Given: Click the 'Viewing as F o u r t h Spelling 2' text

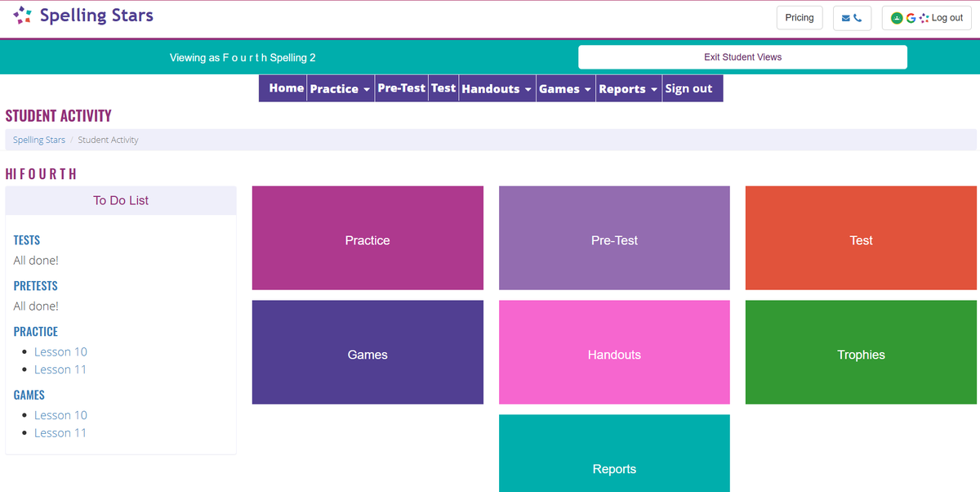Looking at the screenshot, I should (243, 58).
